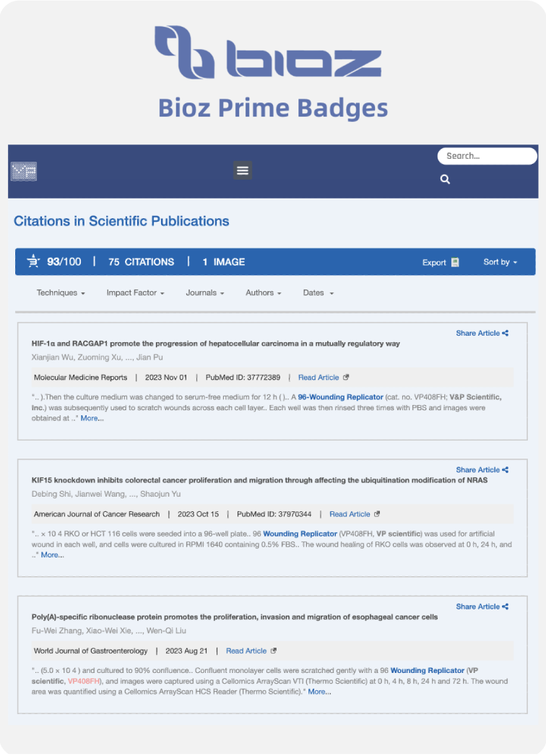Expand the Dates filter dropdown
This screenshot has width=546, height=756.
point(318,293)
